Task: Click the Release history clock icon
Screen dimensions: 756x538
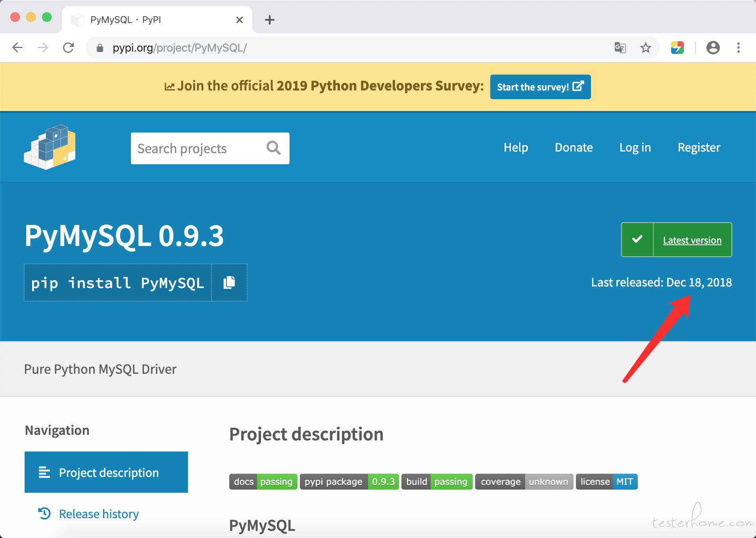Action: pyautogui.click(x=44, y=513)
